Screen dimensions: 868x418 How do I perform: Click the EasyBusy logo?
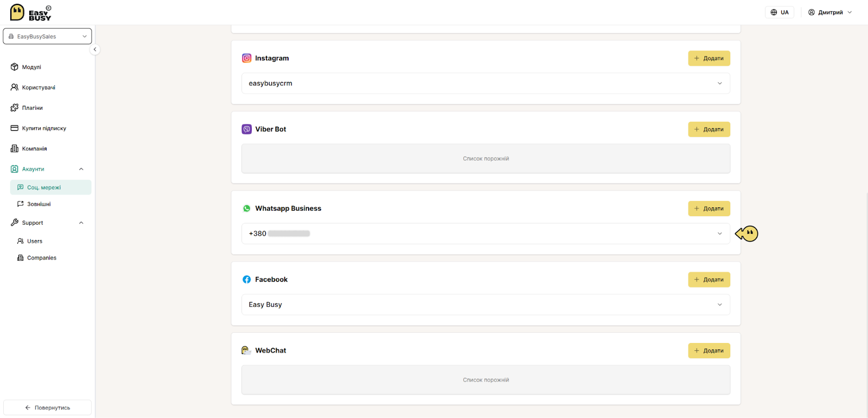(31, 12)
